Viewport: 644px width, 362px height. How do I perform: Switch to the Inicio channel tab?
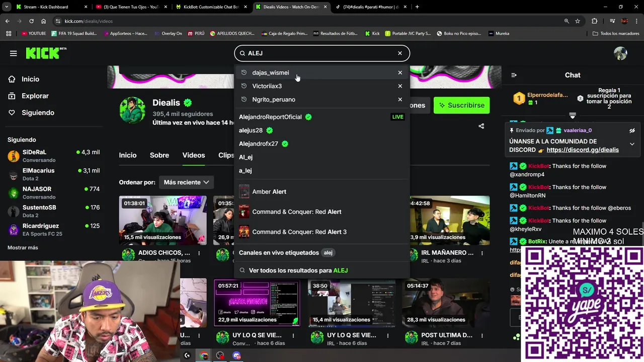128,155
